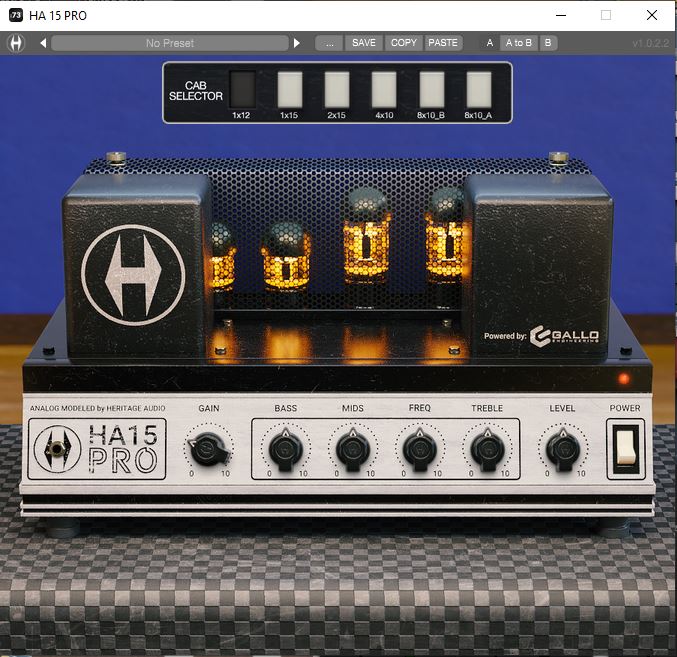Minimize the HA 15 PRO window
This screenshot has height=657, width=677.
tap(561, 15)
